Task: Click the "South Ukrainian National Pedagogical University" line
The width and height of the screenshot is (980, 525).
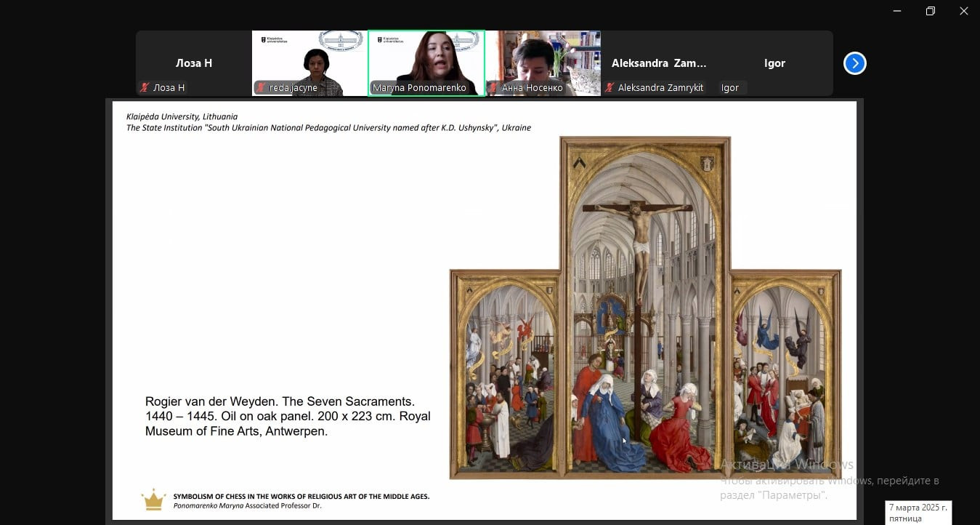Action: tap(328, 128)
